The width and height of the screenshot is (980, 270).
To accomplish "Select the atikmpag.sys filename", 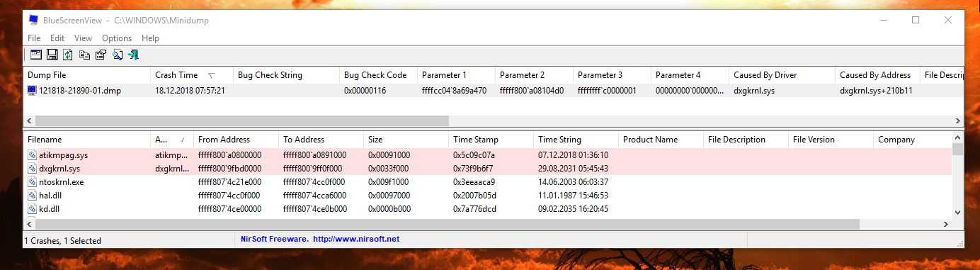I will tap(64, 154).
